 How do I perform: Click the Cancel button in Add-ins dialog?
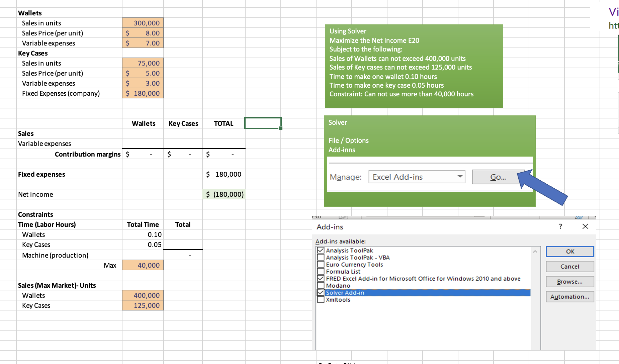point(569,266)
